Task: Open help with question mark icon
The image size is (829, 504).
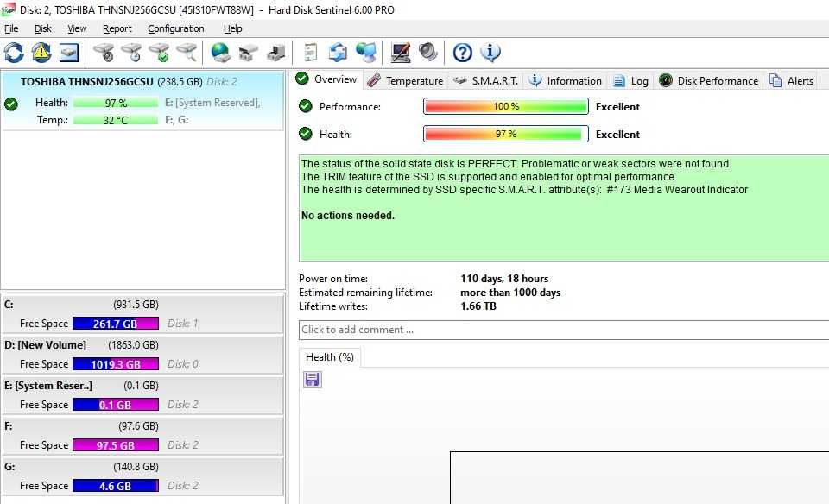Action: (x=463, y=53)
